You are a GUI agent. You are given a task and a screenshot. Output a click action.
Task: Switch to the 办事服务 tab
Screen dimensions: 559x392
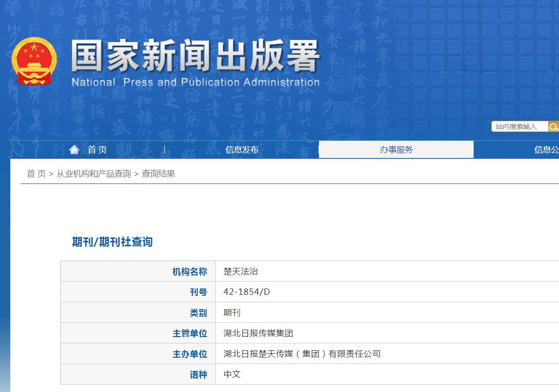tap(396, 150)
